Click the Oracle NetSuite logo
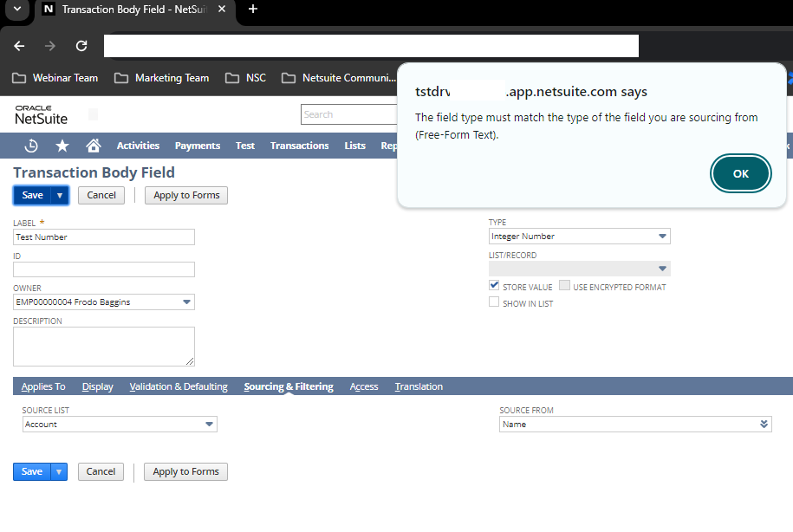 pos(41,115)
